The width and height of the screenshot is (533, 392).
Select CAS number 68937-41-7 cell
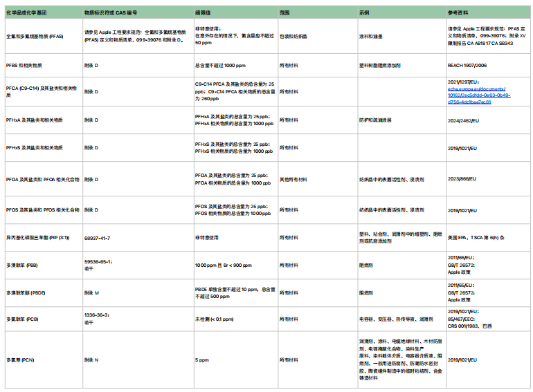97,238
